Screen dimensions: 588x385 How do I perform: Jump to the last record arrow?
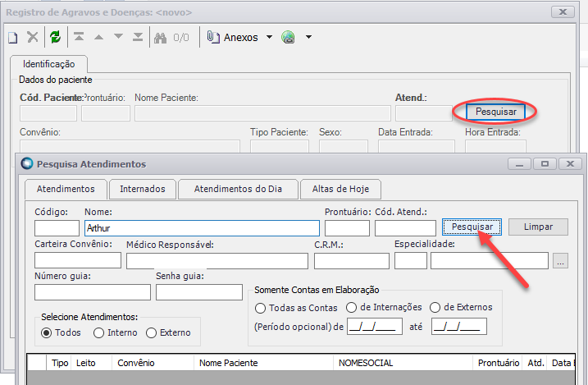(x=138, y=37)
